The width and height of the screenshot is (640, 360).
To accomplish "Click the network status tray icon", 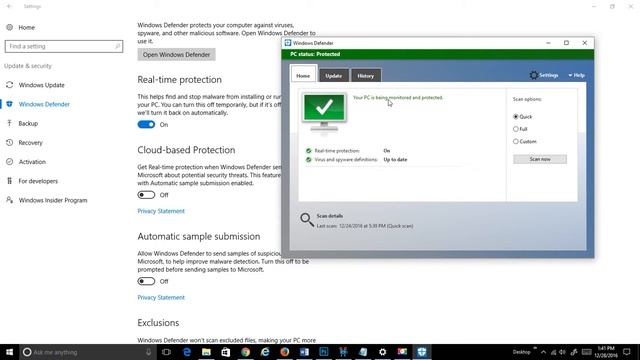I will [x=553, y=352].
